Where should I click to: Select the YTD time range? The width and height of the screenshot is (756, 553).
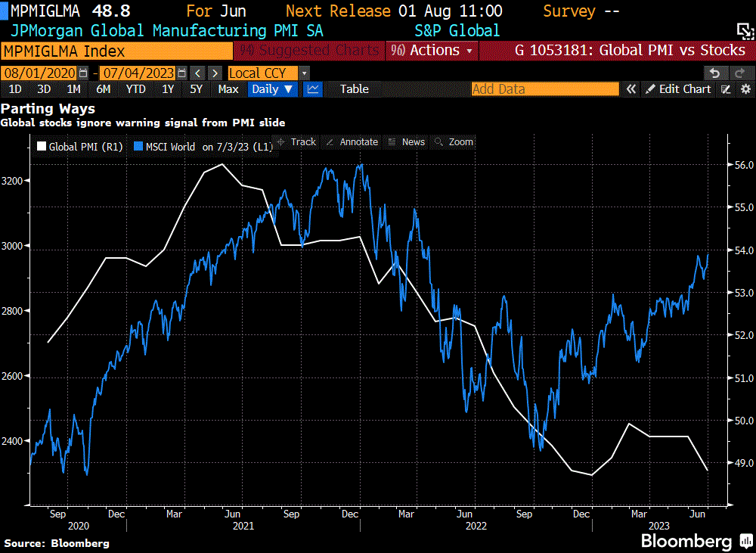click(x=135, y=89)
